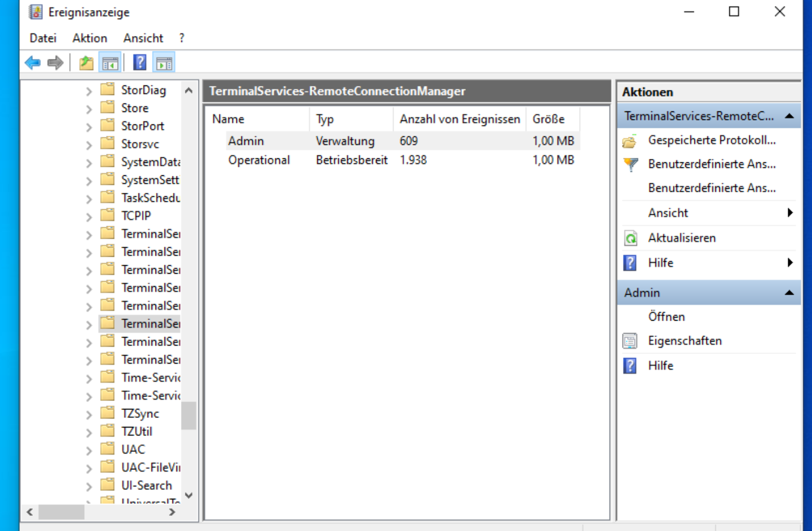Open Eigenschaften for Admin log

[685, 341]
